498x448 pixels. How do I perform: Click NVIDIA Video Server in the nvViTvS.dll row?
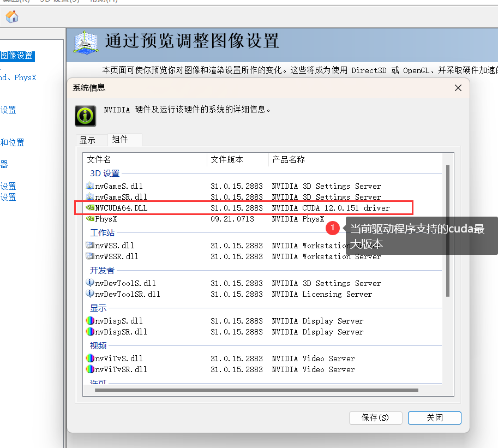[313, 359]
